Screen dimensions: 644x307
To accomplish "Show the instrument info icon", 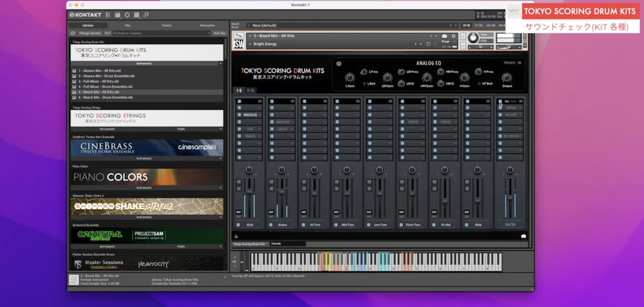I will [x=453, y=36].
